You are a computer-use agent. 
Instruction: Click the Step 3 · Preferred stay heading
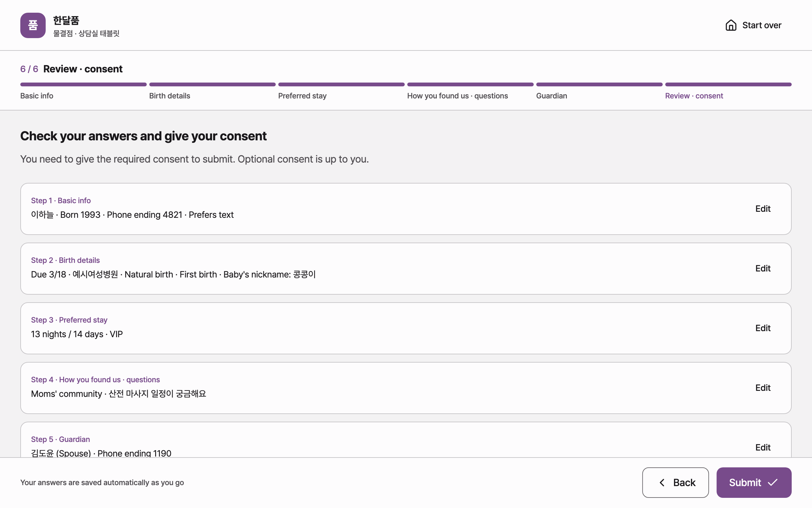[x=69, y=320]
